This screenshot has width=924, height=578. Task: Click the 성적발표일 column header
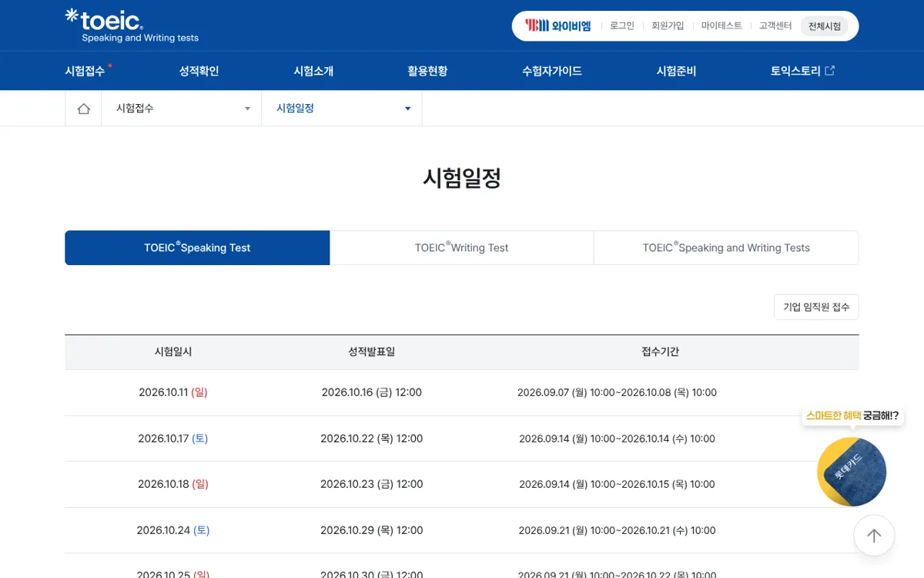(372, 351)
